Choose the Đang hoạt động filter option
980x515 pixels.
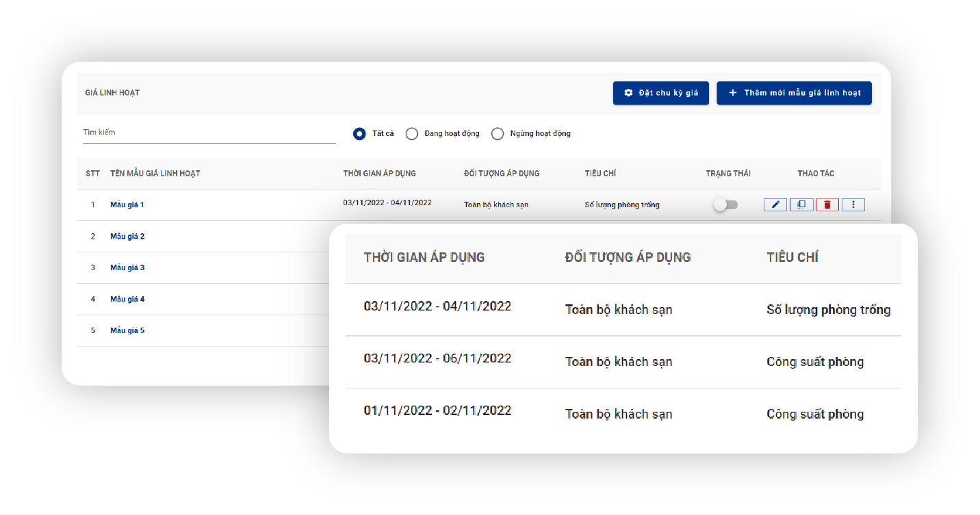[x=412, y=134]
